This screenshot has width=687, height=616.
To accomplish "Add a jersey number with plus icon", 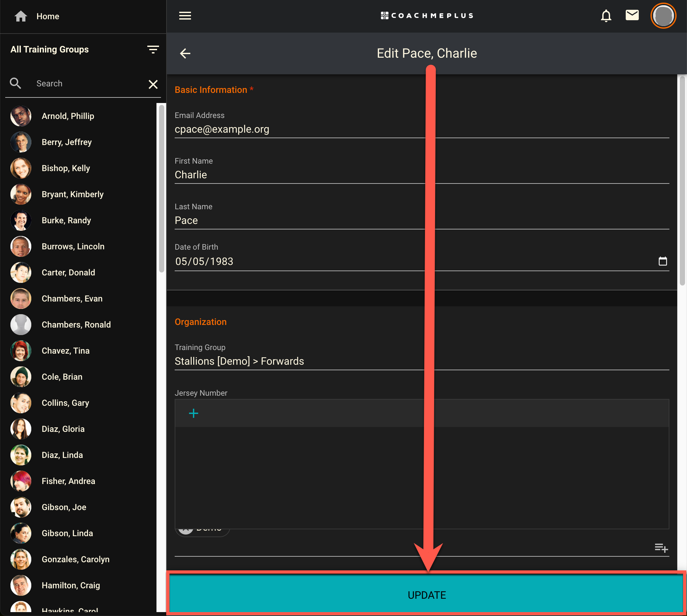I will coord(193,413).
